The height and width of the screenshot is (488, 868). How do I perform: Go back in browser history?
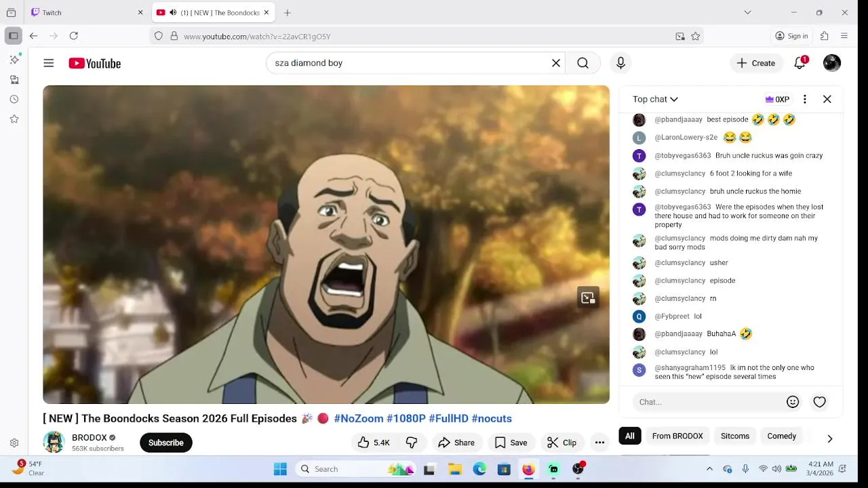click(x=33, y=36)
